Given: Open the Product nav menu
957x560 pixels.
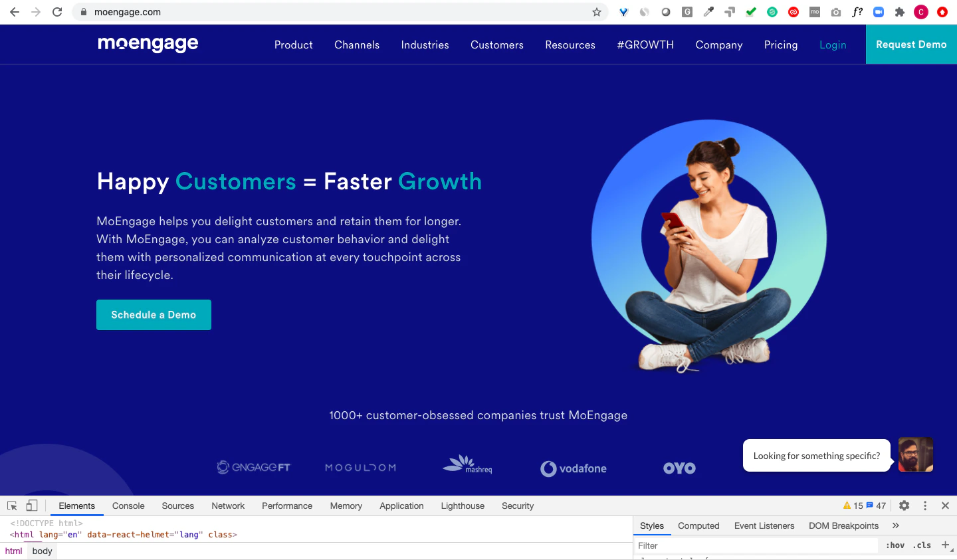Looking at the screenshot, I should click(293, 45).
